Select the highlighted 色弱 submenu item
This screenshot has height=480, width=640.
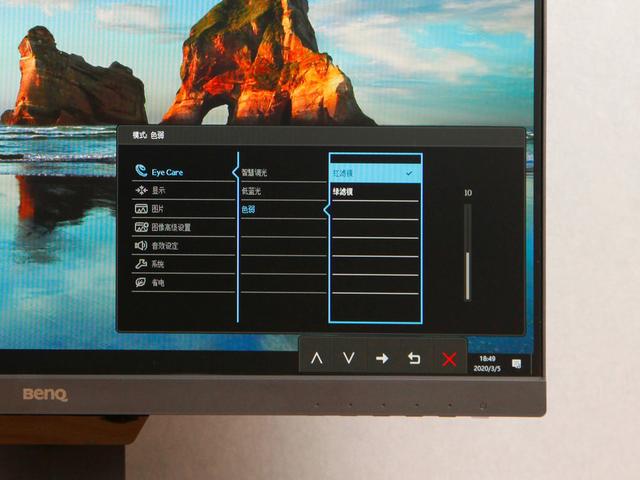click(x=248, y=209)
